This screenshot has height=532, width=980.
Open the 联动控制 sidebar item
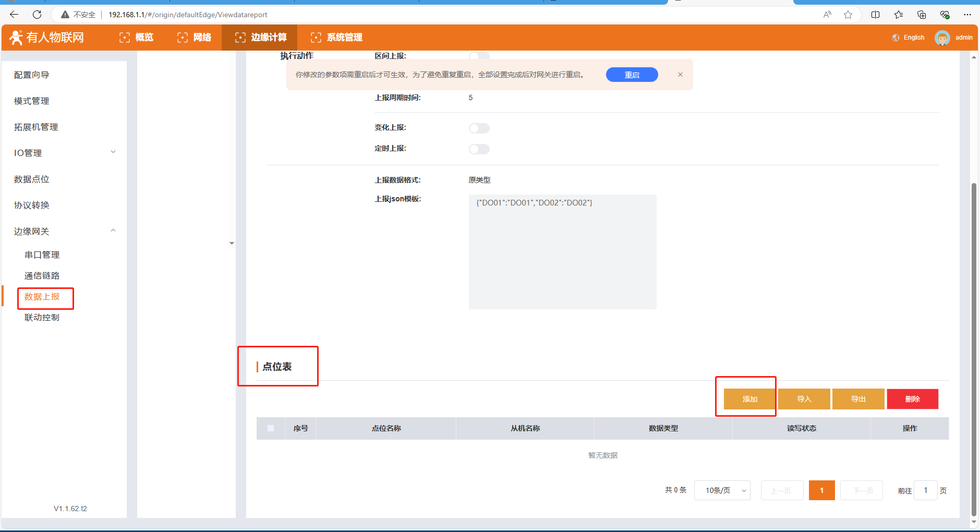tap(42, 317)
